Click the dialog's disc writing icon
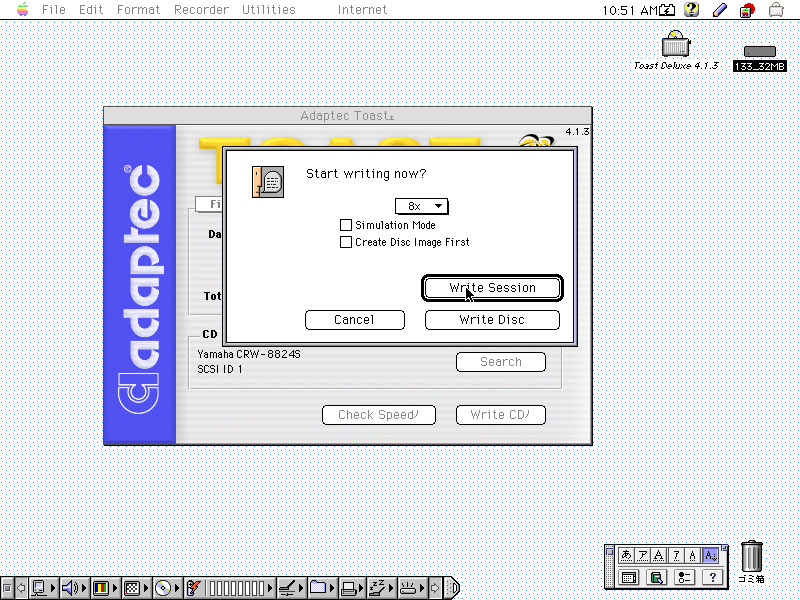Screen dimensions: 800x600 (268, 181)
